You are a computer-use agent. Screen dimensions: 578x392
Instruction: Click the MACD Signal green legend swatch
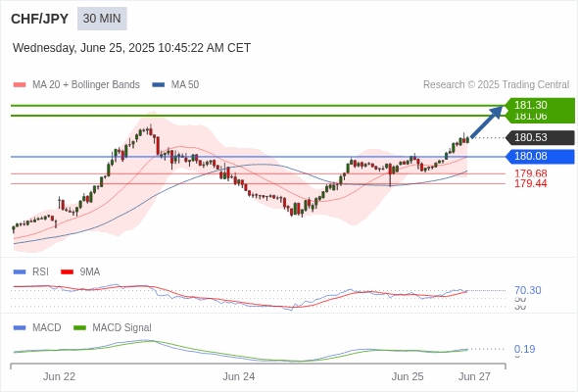click(79, 328)
